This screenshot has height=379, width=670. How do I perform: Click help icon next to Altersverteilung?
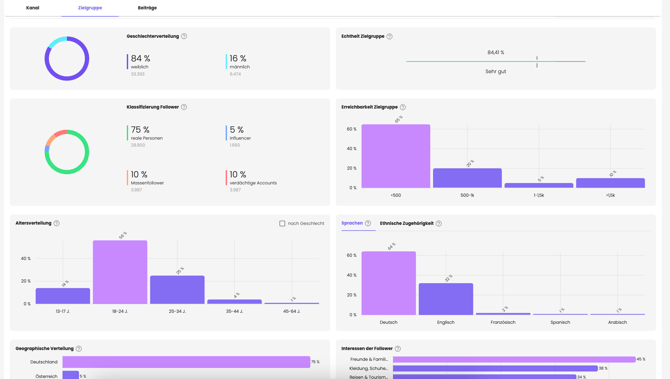click(x=57, y=223)
